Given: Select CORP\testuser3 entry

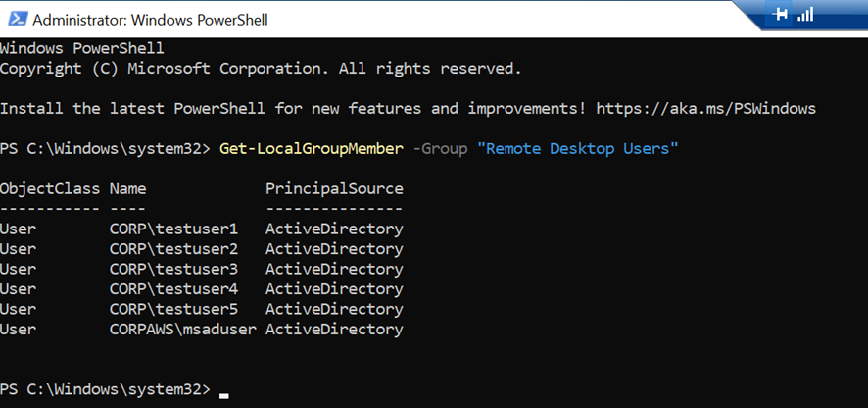Looking at the screenshot, I should (173, 269).
